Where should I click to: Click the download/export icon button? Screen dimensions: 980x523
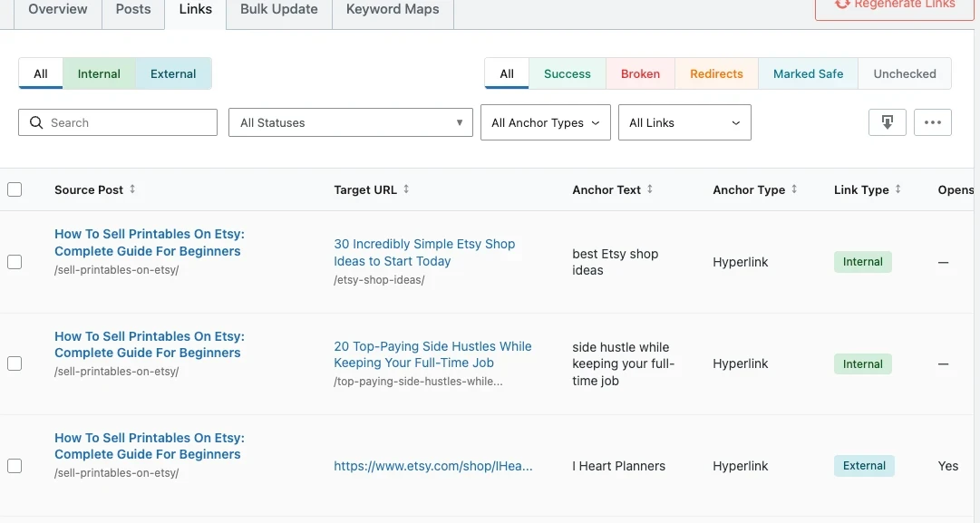point(887,122)
